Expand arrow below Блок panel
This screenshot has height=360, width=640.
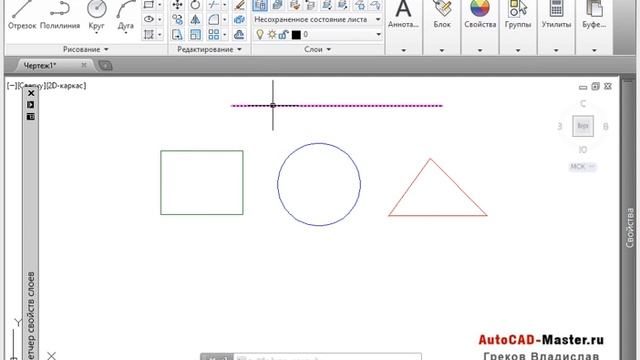[x=442, y=50]
